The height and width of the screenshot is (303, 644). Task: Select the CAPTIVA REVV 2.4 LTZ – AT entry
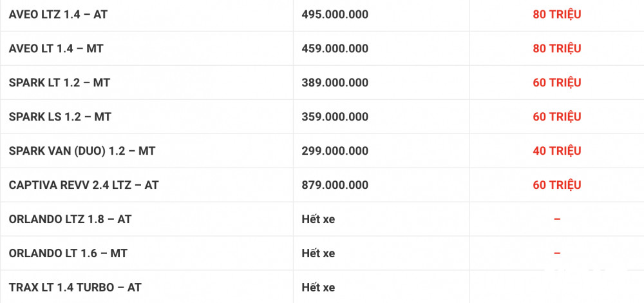(x=84, y=185)
